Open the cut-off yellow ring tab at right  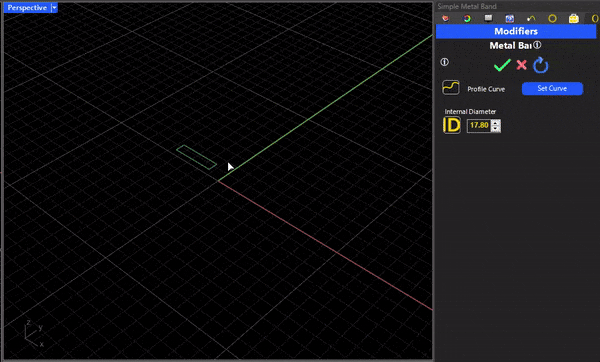click(x=595, y=18)
